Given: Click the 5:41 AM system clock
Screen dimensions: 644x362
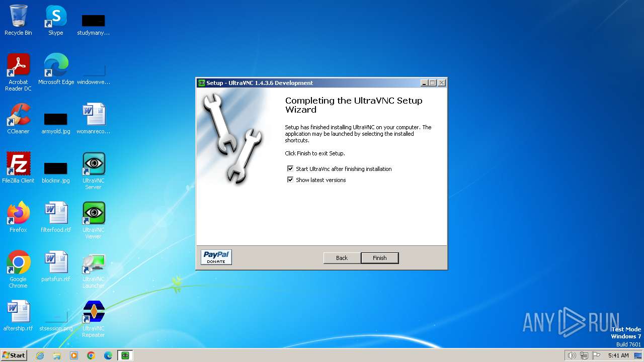Looking at the screenshot, I should [618, 355].
